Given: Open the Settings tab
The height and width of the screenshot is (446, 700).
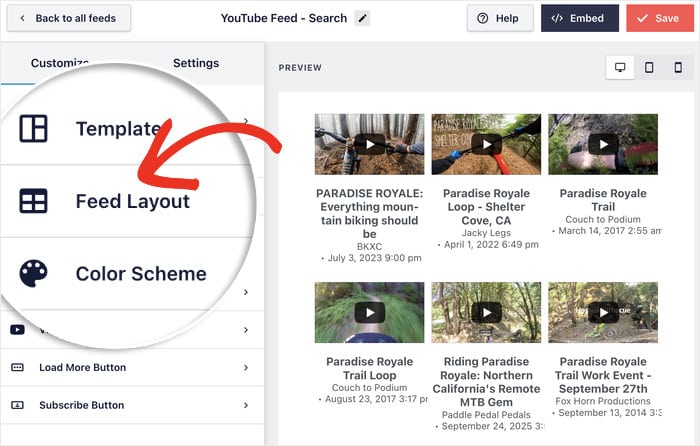Looking at the screenshot, I should (x=196, y=63).
